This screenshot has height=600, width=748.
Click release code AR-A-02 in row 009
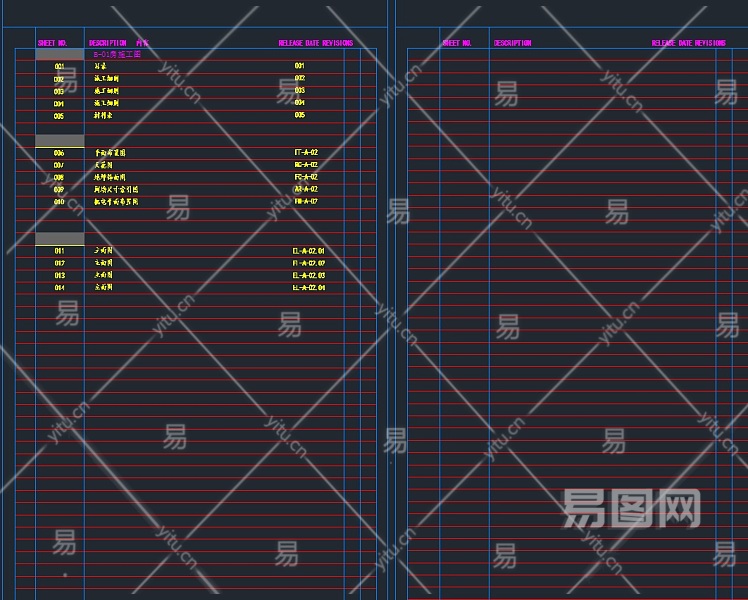(x=306, y=189)
